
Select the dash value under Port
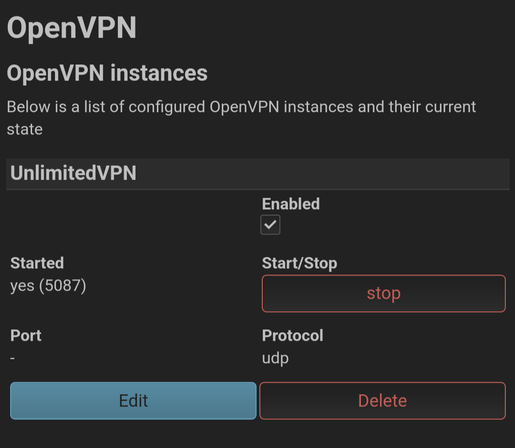(12, 358)
